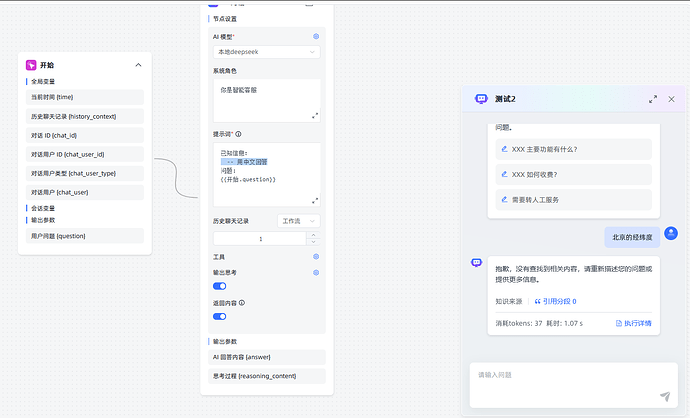Select AI 回答内容 {answer} output parameter

[x=267, y=357]
